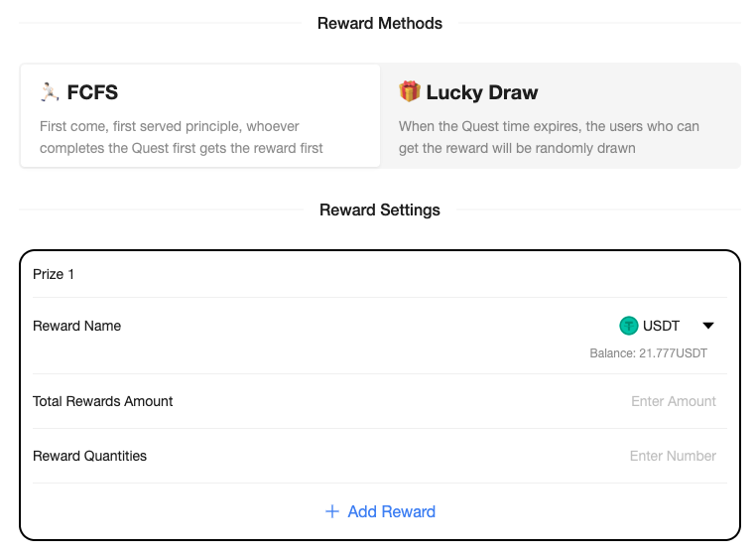Viewport: 756px width, 556px height.
Task: Click the plus icon before Add Reward
Action: coord(332,511)
